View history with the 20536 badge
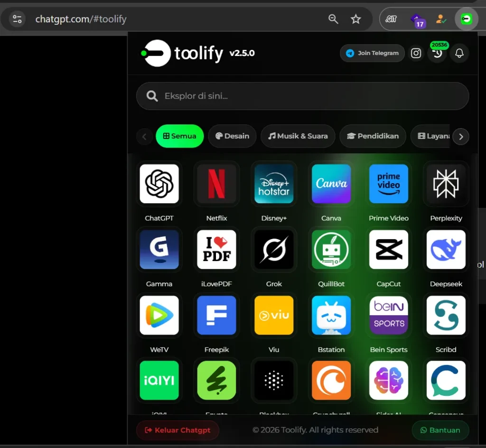Screen dimensions: 486x448 click(x=437, y=53)
